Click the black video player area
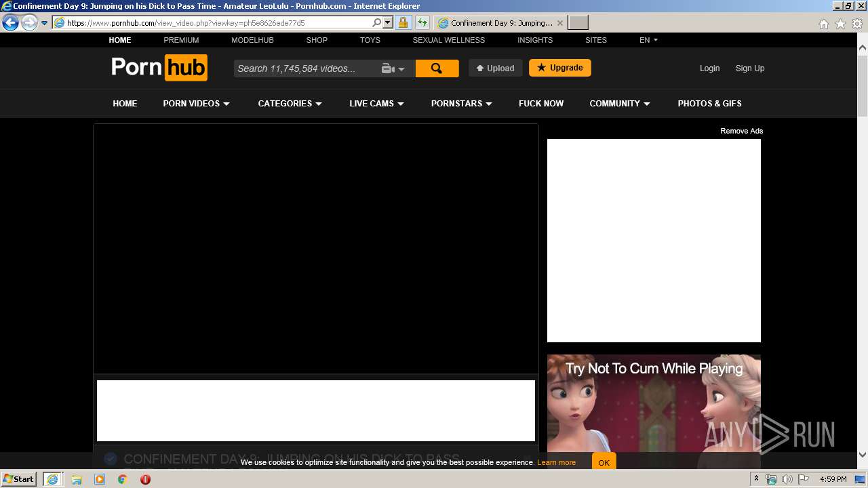 316,248
